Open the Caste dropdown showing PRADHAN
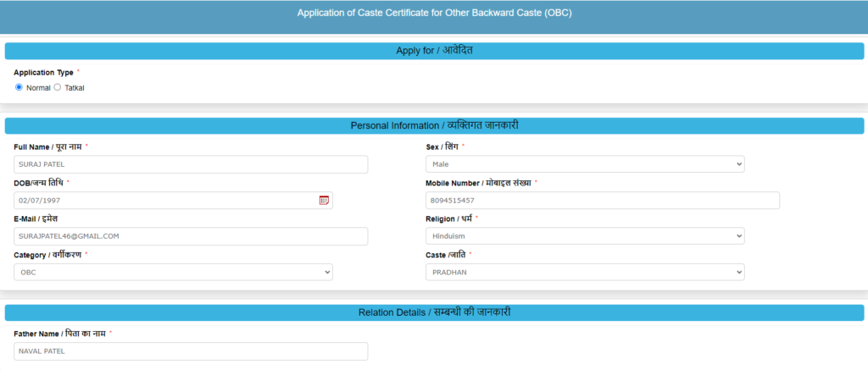Image resolution: width=868 pixels, height=370 pixels. coord(585,272)
